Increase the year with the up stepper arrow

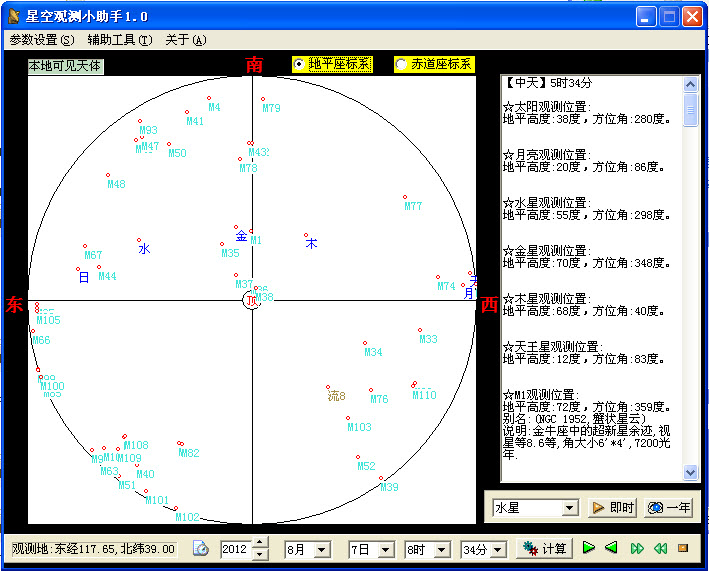tap(260, 544)
